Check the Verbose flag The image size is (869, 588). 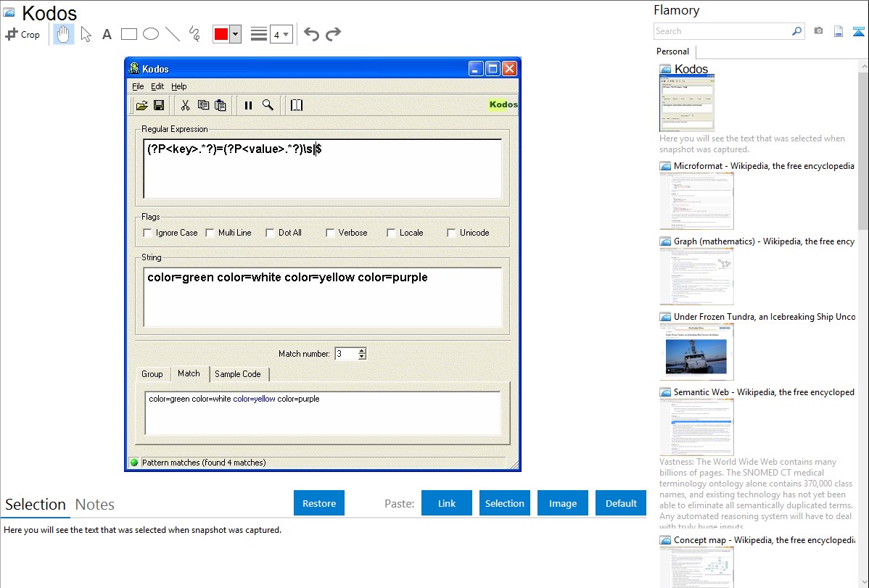pyautogui.click(x=330, y=233)
